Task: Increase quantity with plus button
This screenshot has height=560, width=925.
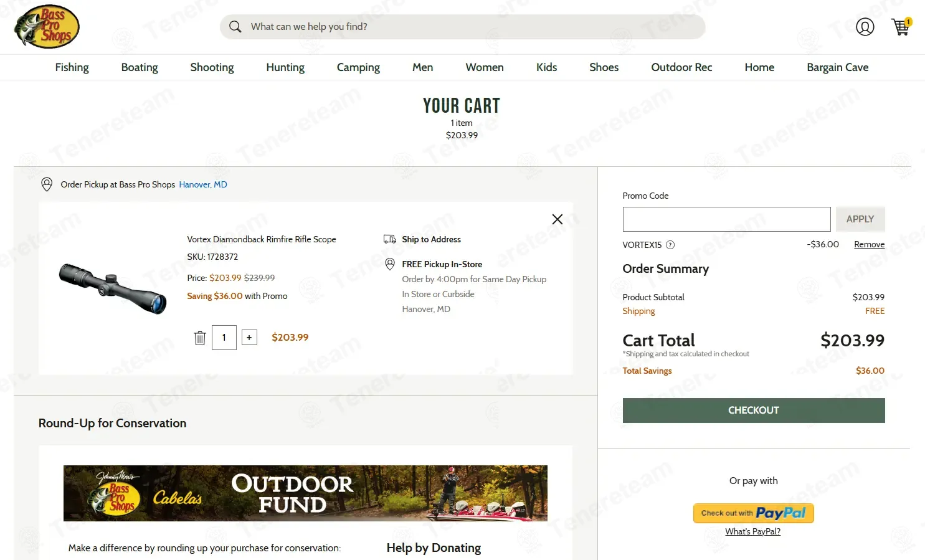Action: (x=249, y=338)
